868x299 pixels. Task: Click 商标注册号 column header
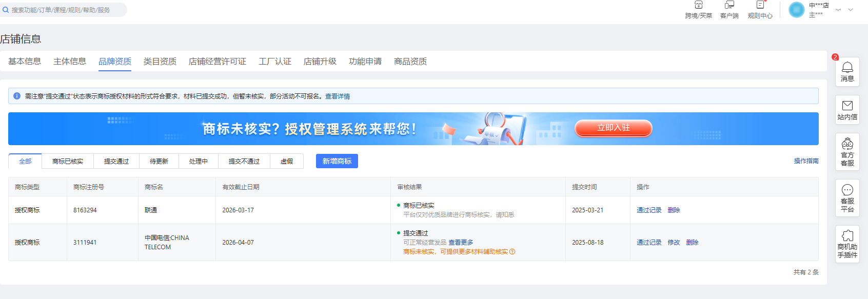coord(89,187)
